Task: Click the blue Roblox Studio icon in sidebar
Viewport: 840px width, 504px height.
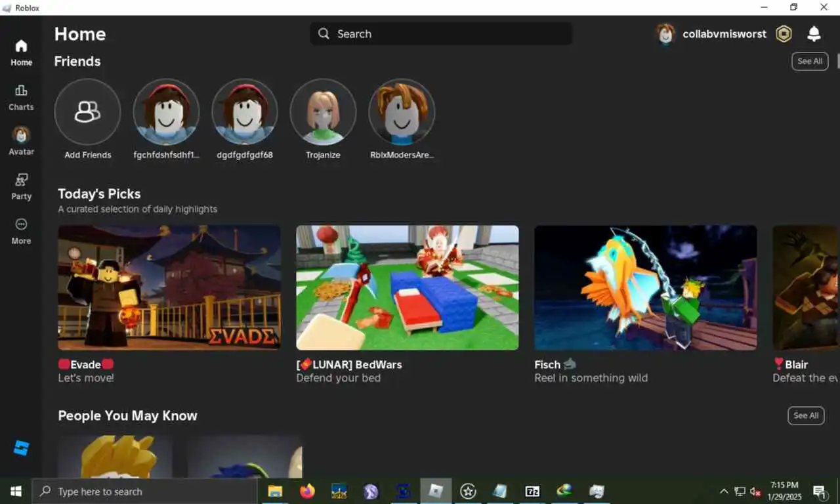Action: 21,448
